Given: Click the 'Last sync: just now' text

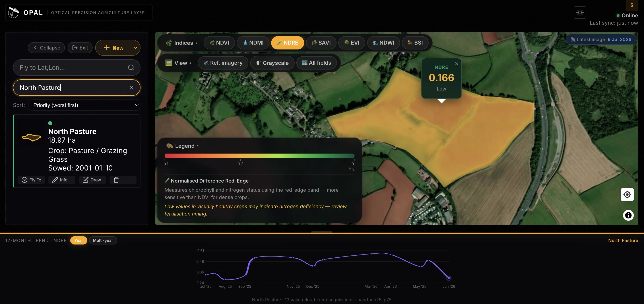Looking at the screenshot, I should [614, 23].
